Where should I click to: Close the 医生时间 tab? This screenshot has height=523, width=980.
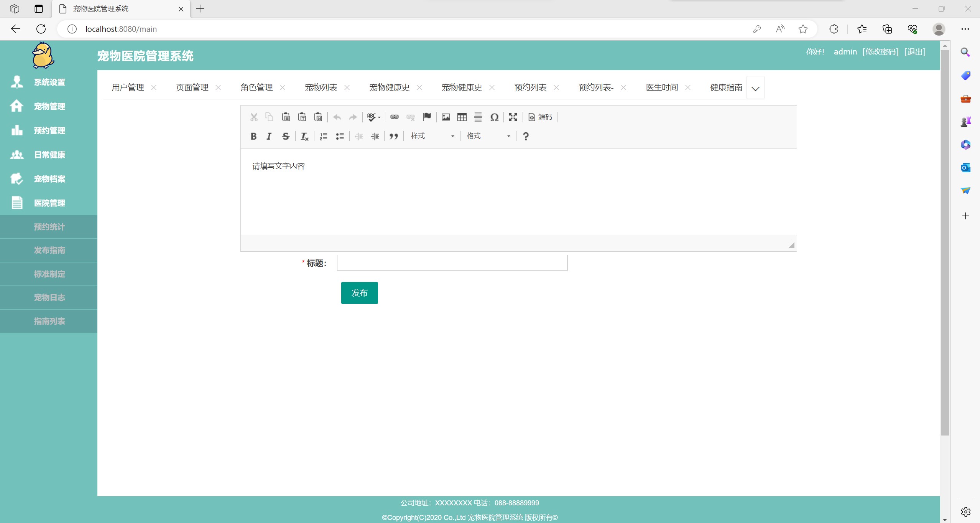[688, 87]
